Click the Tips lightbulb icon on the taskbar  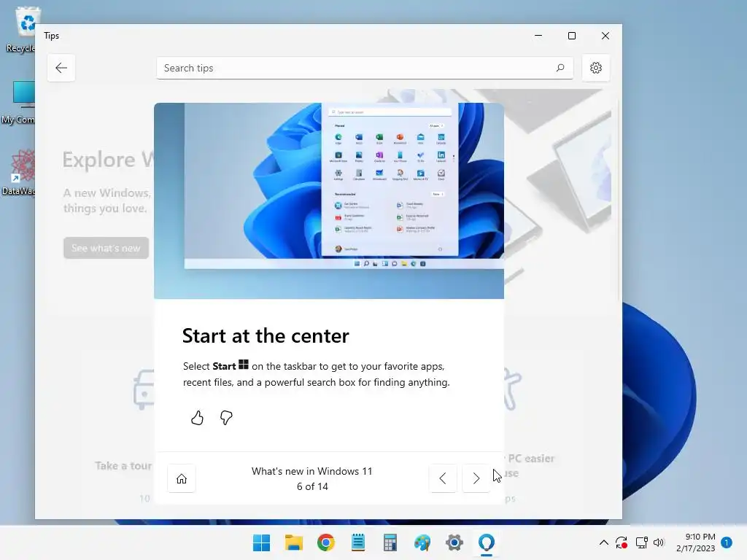point(487,542)
